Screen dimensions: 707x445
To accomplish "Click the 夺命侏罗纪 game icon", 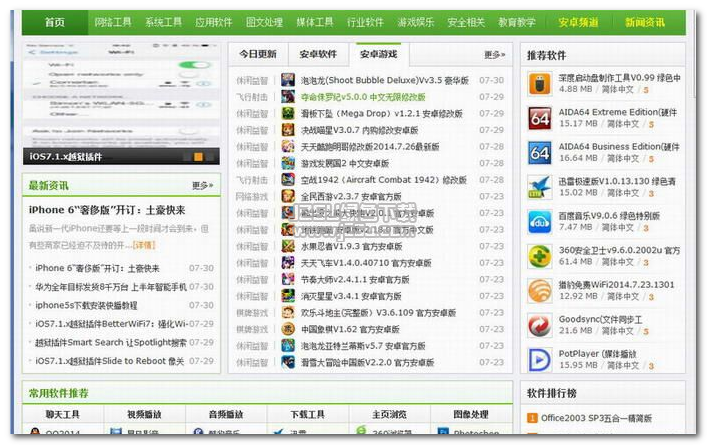I will [x=288, y=97].
